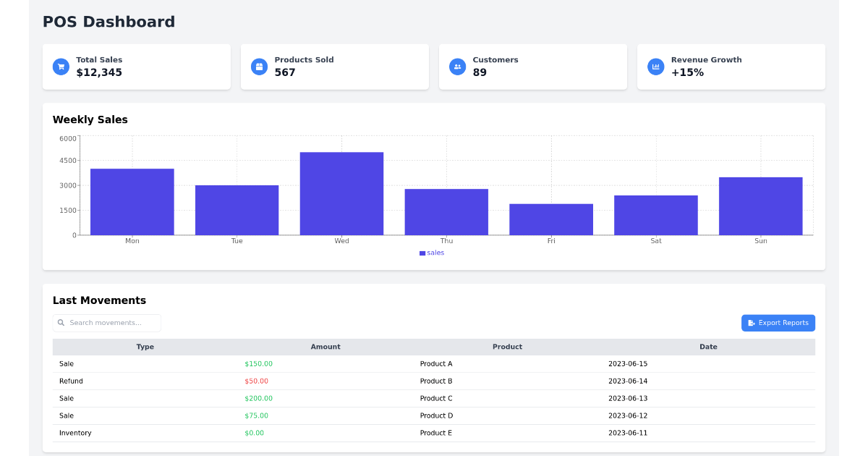Select the box icon on Products Sold card
Viewport: 868px width, 456px height.
pos(259,66)
